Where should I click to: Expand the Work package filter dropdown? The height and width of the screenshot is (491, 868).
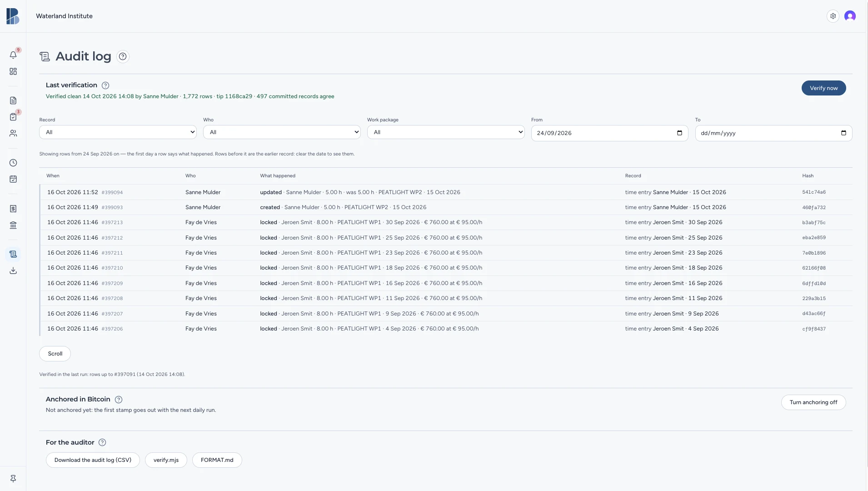(446, 132)
